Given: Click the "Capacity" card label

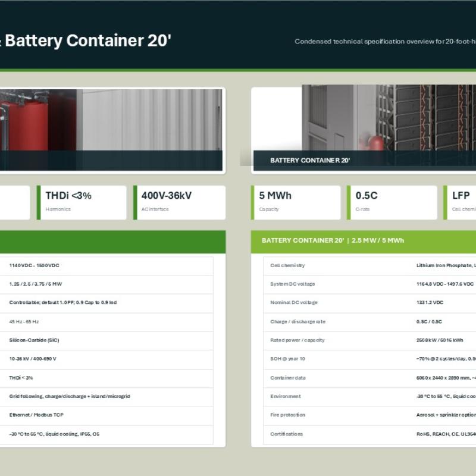Looking at the screenshot, I should (269, 209).
